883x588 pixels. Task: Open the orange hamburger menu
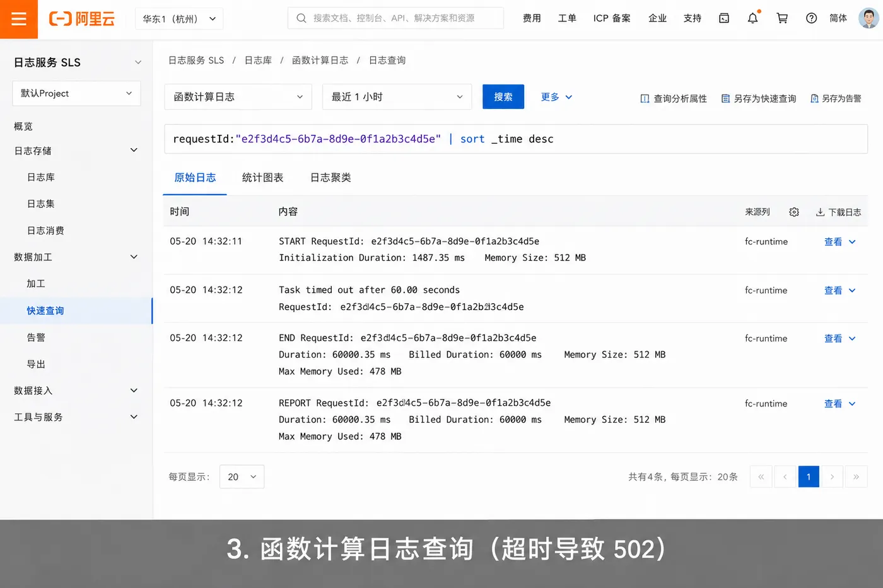click(x=19, y=19)
